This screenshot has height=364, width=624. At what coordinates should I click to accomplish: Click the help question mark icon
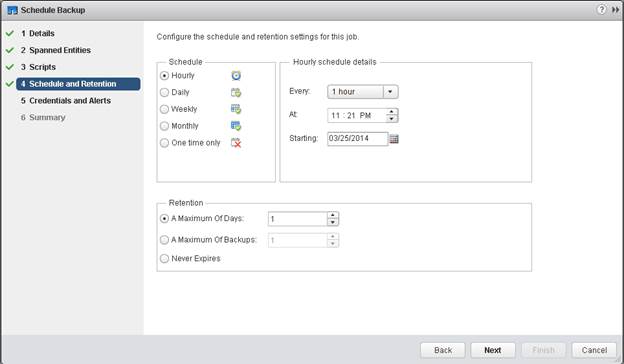(x=601, y=10)
